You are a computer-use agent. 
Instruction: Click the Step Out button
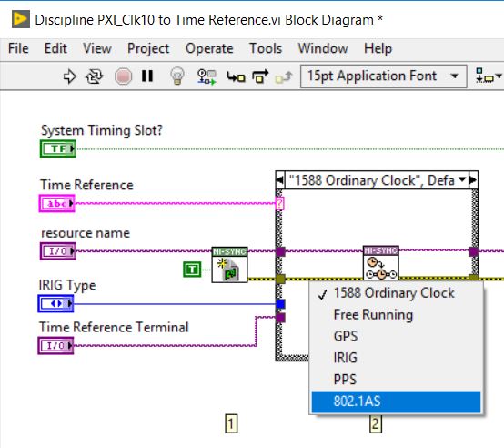(x=284, y=76)
